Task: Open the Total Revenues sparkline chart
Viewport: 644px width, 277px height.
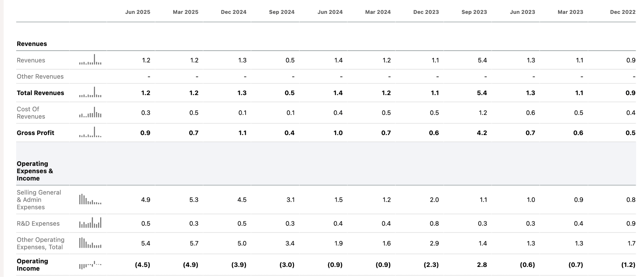Action: pos(90,93)
